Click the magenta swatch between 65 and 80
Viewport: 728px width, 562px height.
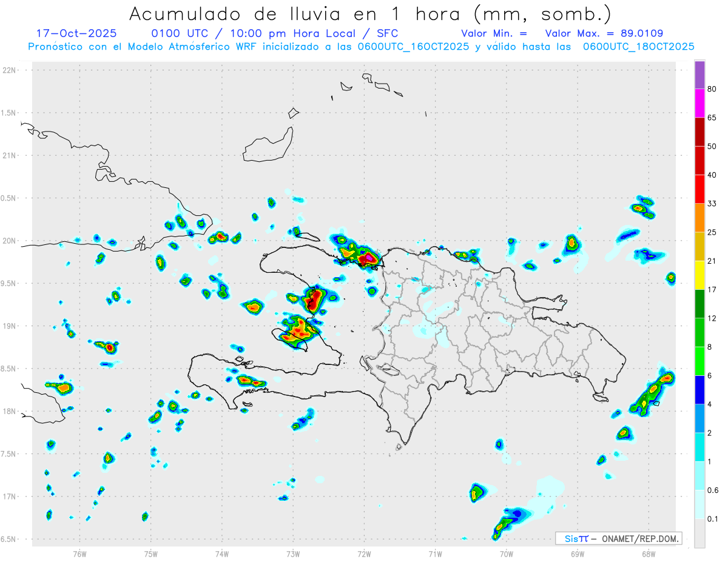[x=699, y=103]
